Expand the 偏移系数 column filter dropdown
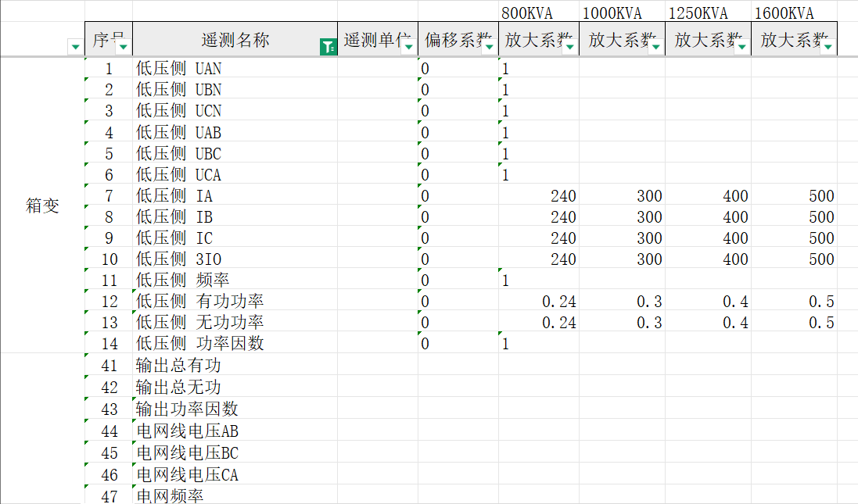The height and width of the screenshot is (504, 858). click(489, 47)
